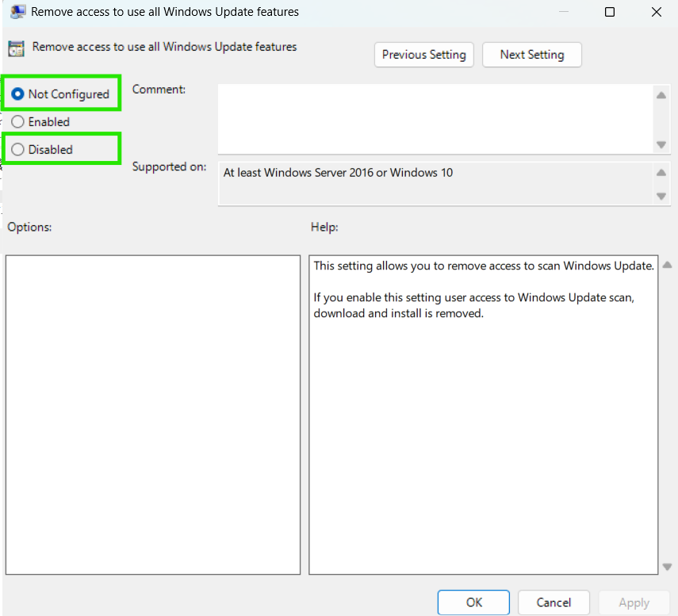Click Supported on scroll up arrow

pyautogui.click(x=661, y=173)
